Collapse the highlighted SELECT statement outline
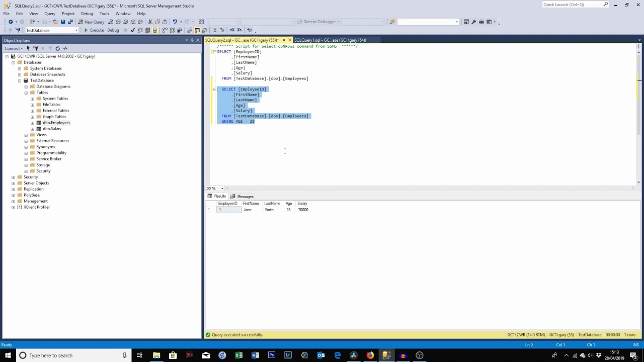This screenshot has height=362, width=644. (x=215, y=89)
